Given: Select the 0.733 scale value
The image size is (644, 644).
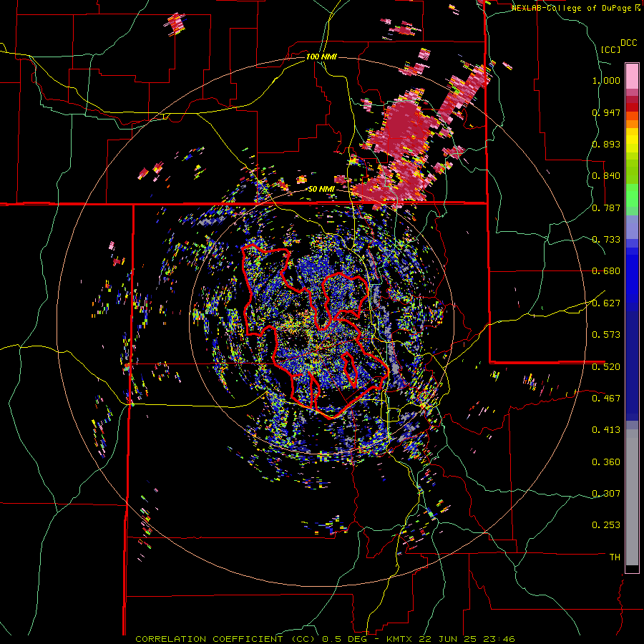Looking at the screenshot, I should point(606,240).
